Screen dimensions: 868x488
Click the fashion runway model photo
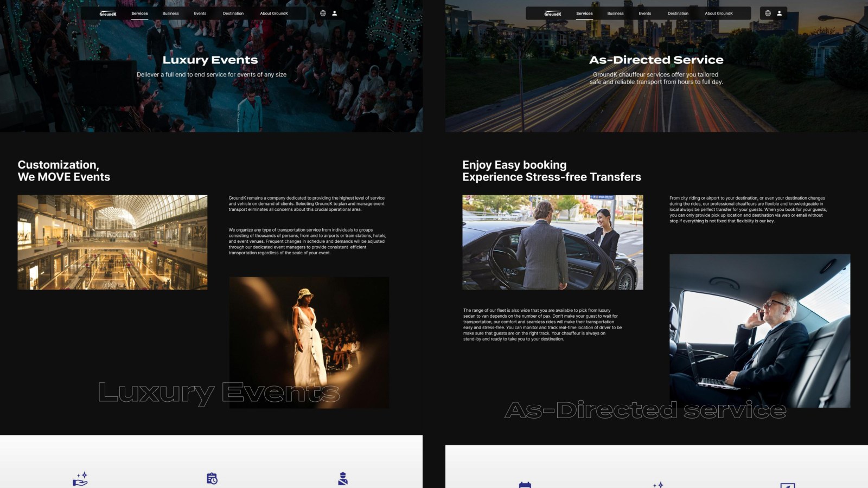309,343
